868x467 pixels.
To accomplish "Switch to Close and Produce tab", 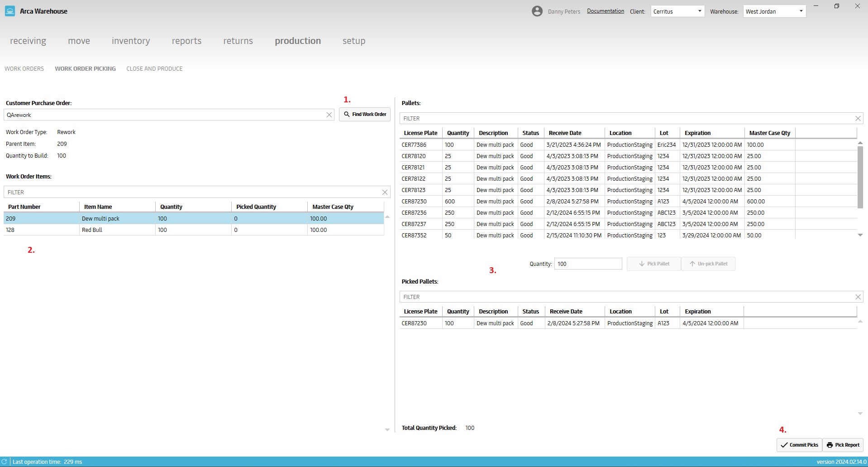I will pos(154,69).
